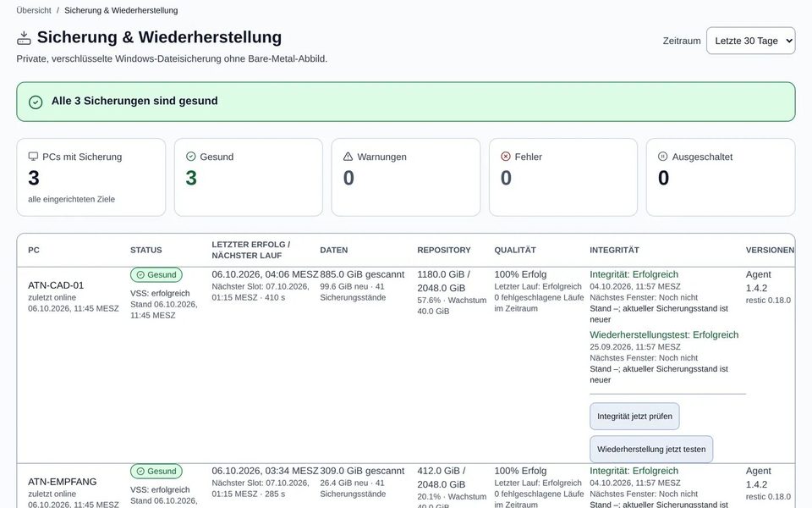Click Agent 1.4.2 in ATN-CAD-01 row
Screen dimensions: 812x508
(x=758, y=281)
